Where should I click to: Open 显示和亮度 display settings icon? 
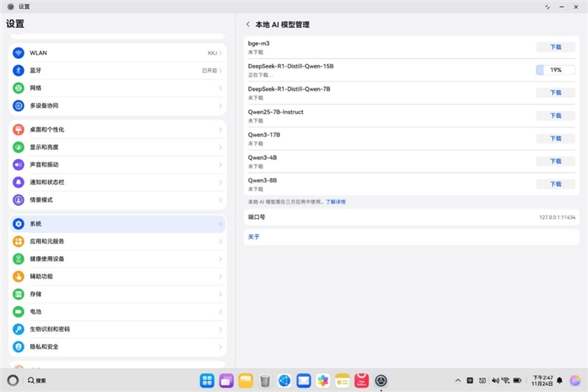pos(19,147)
